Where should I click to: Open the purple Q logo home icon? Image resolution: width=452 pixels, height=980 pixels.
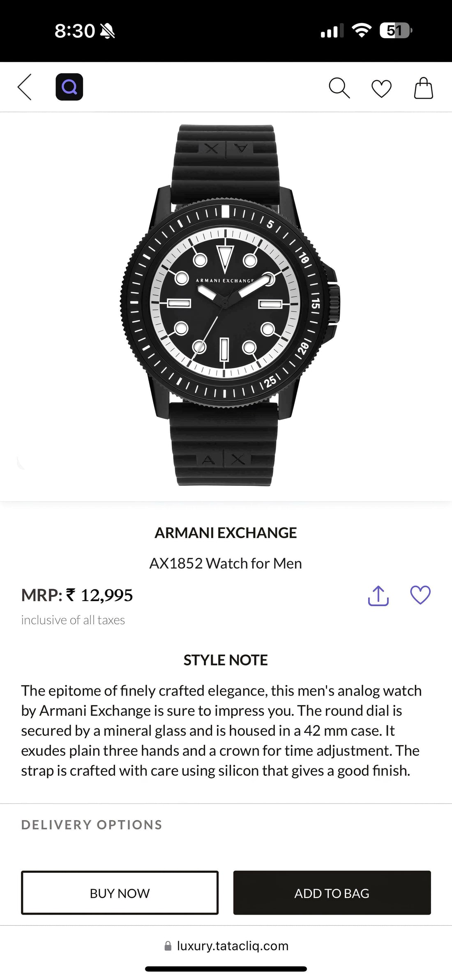click(x=69, y=87)
